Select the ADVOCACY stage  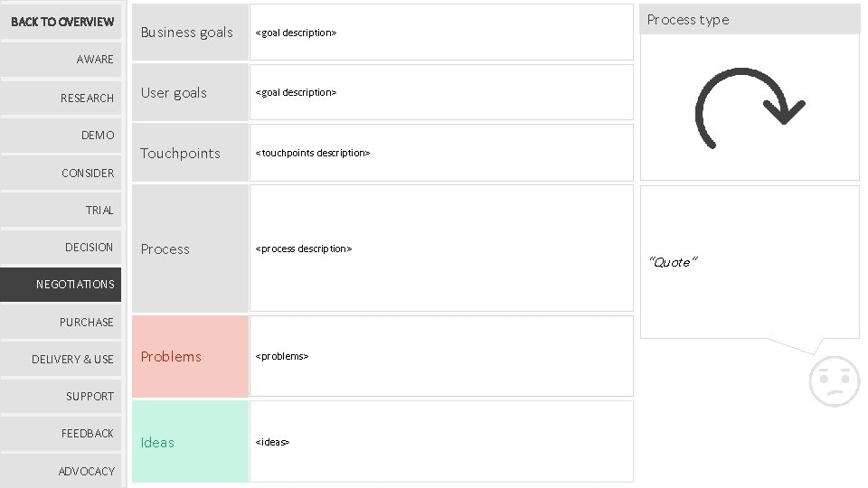click(x=62, y=471)
